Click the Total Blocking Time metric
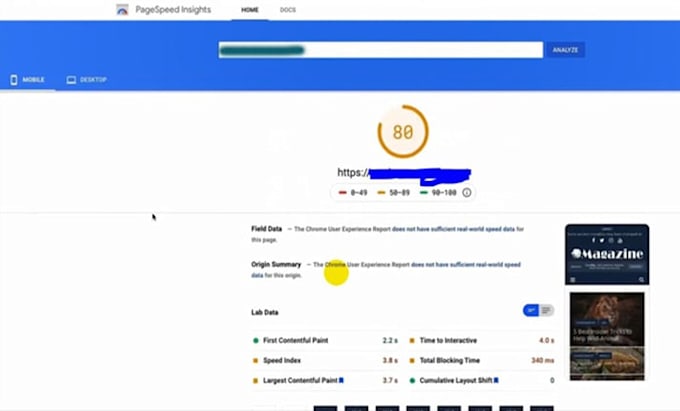Image resolution: width=680 pixels, height=411 pixels. (482, 360)
